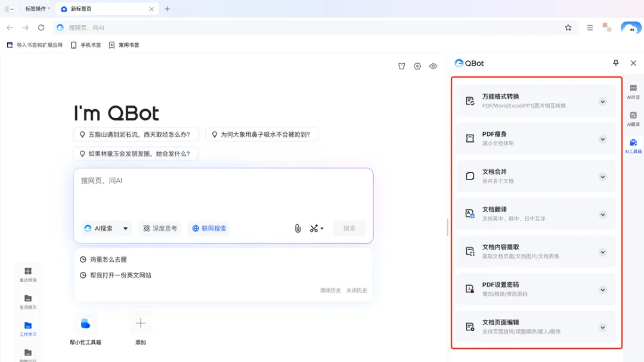Expand the 万能格式转换 chevron

coord(602,101)
